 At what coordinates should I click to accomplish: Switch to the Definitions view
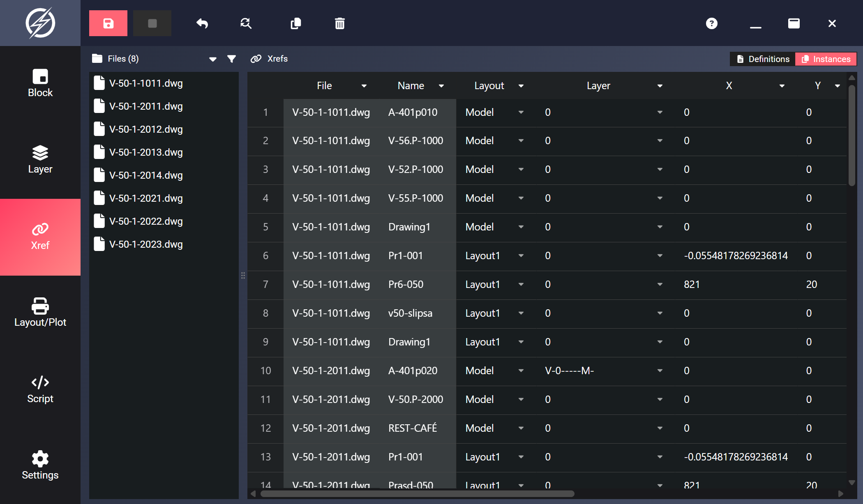coord(763,59)
